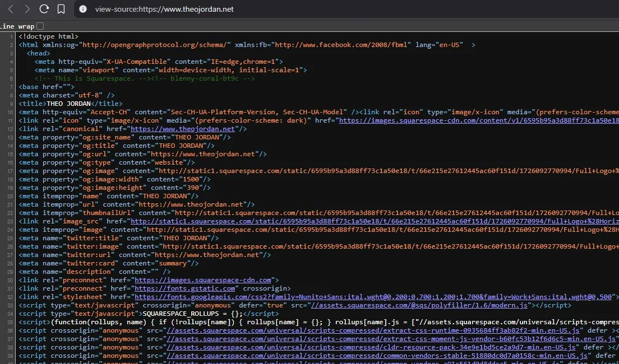
Task: Click the SQUARESPACE_ROLLUPS = {}; script text
Action: tap(193, 314)
